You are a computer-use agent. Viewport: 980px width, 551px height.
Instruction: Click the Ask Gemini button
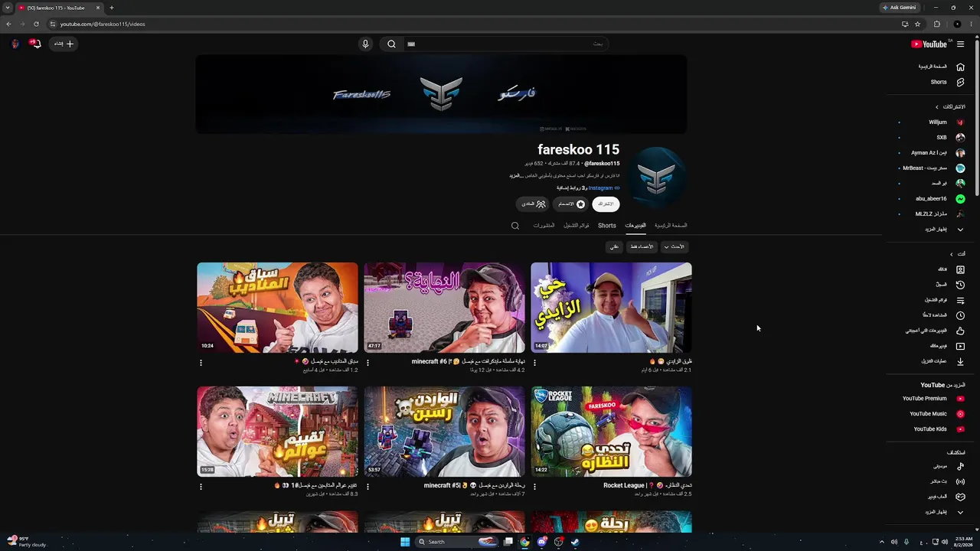[x=900, y=8]
